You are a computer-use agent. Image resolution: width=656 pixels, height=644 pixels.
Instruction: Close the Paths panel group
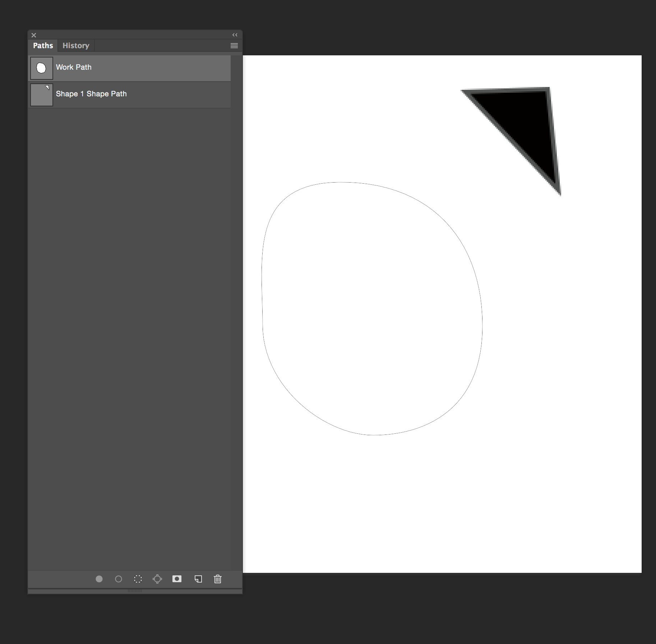pyautogui.click(x=34, y=35)
